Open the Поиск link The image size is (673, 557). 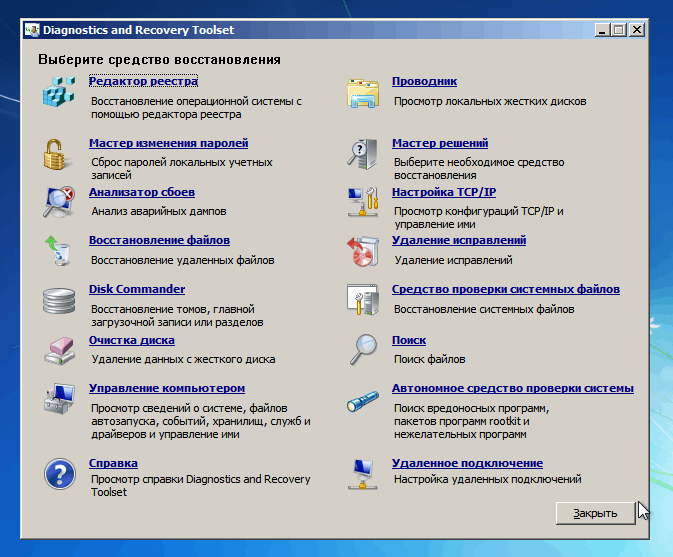coord(409,340)
